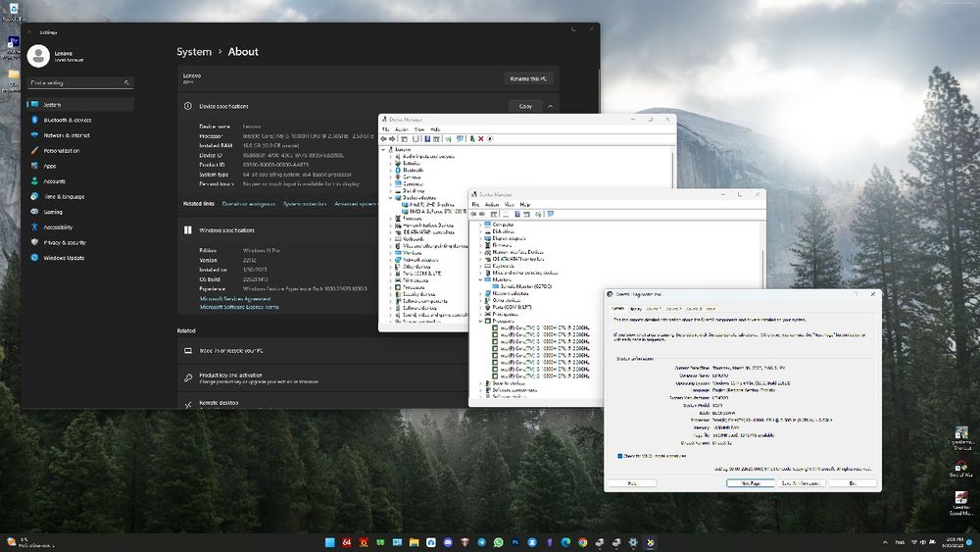Expand Ports (COM & LPT) in front Device Manager
The image size is (980, 552).
480,307
